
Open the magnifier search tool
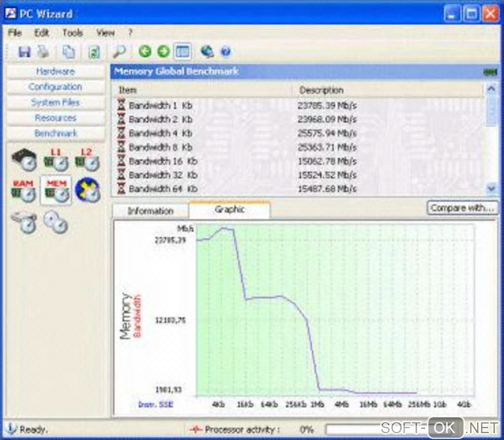(x=119, y=51)
